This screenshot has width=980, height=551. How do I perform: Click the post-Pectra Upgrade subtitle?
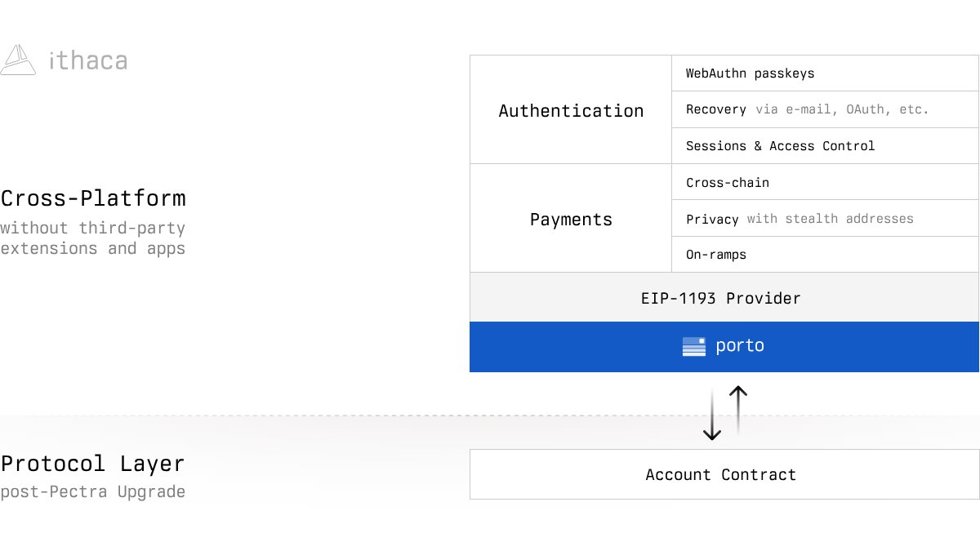92,492
